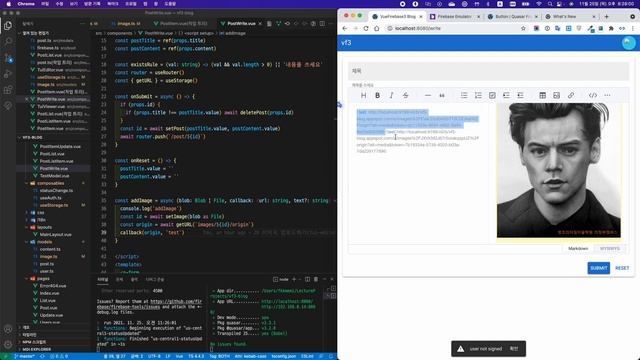Insert a task list in the editor
640x360 pixels.
coord(492,95)
